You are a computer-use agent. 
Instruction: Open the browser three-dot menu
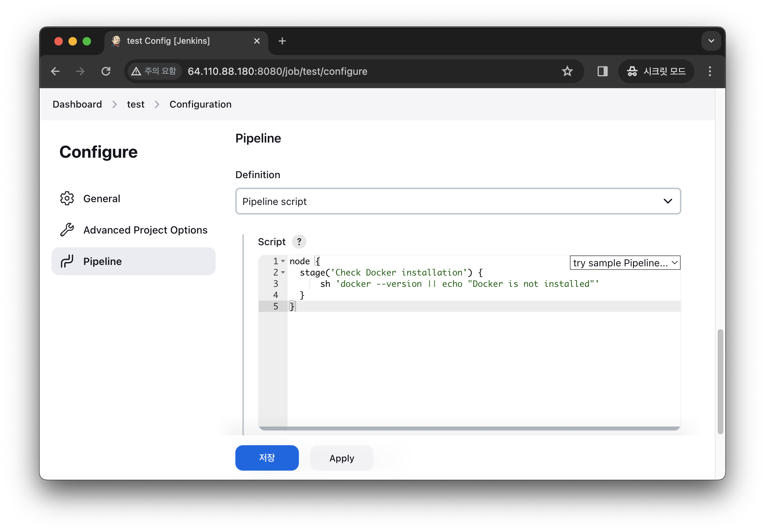[710, 71]
